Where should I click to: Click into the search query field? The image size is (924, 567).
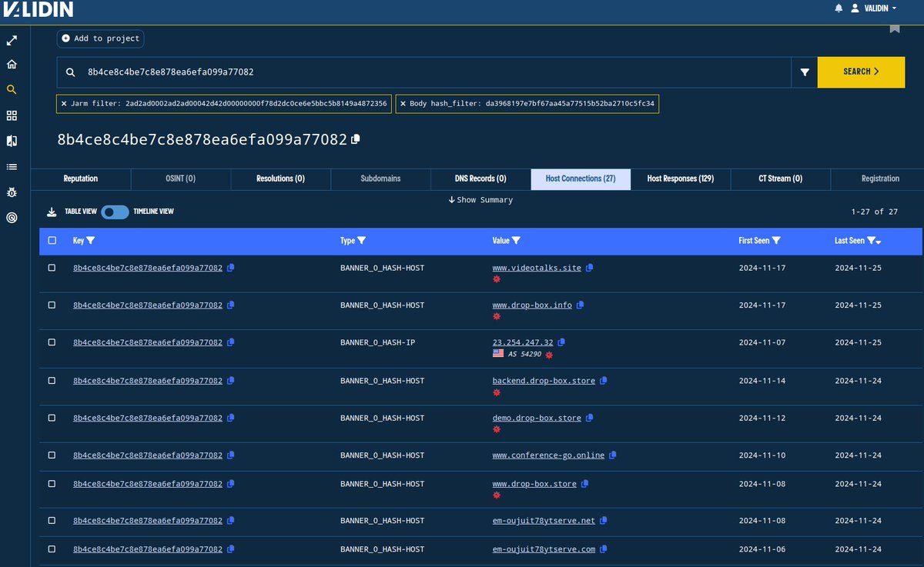pos(423,72)
